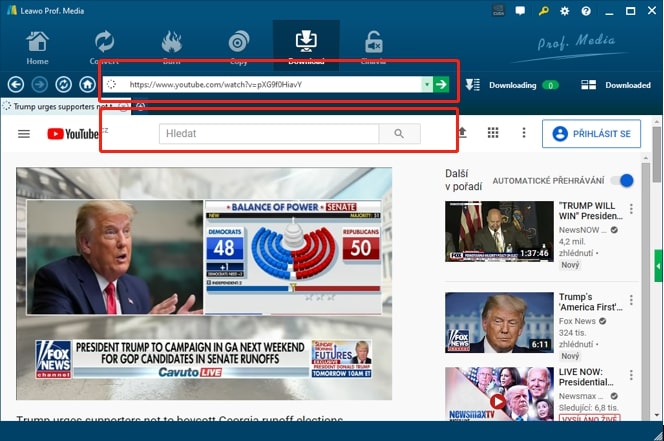Open the Trump's 'America First' video thumbnail
This screenshot has height=441, width=664.
(x=499, y=323)
